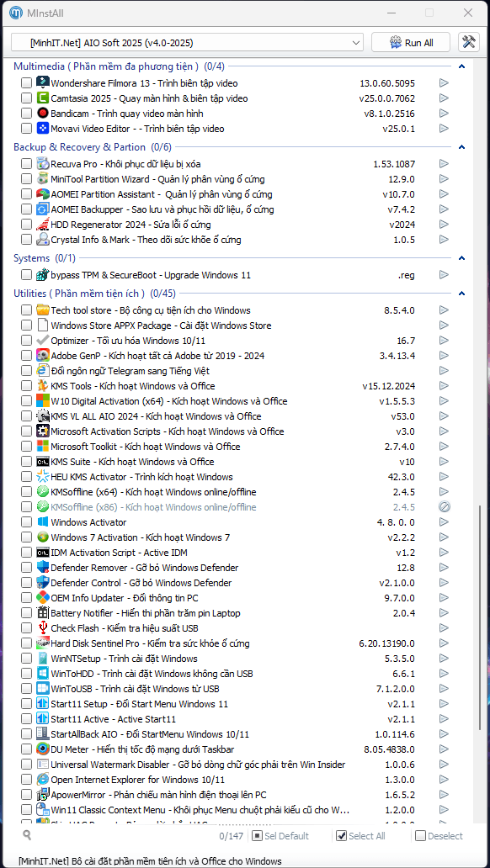Select the Windows 7 Activation row text
This screenshot has width=490, height=868.
coord(141,537)
